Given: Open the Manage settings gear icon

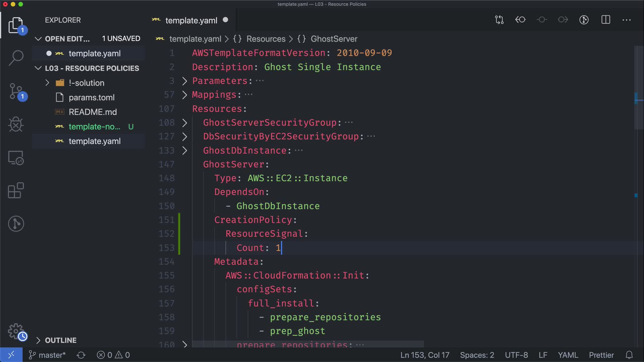Looking at the screenshot, I should tap(16, 331).
